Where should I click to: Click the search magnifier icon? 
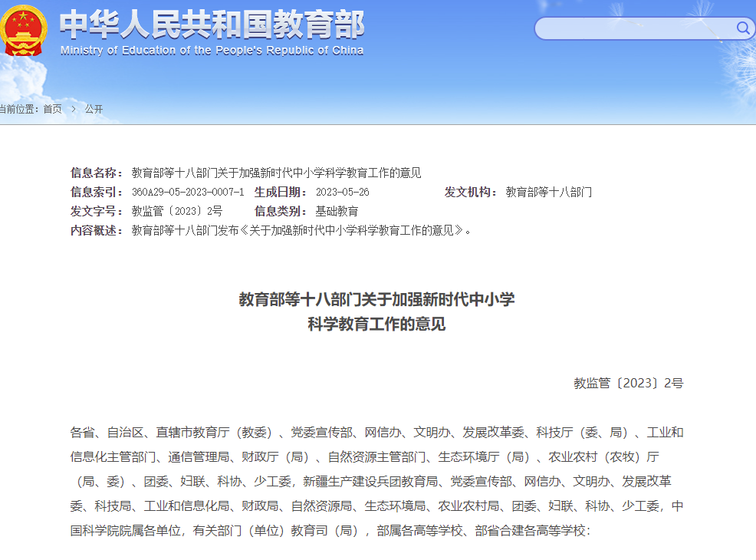pos(742,28)
